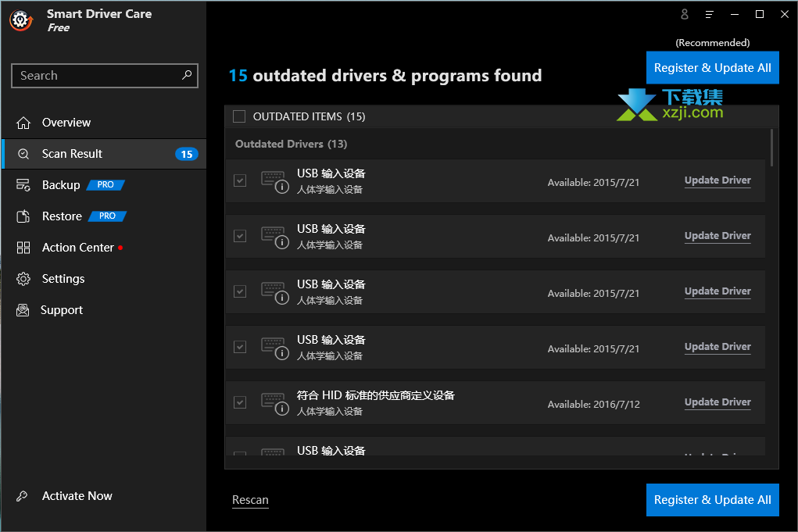Click the Action Center grid icon
798x532 pixels.
pyautogui.click(x=23, y=248)
